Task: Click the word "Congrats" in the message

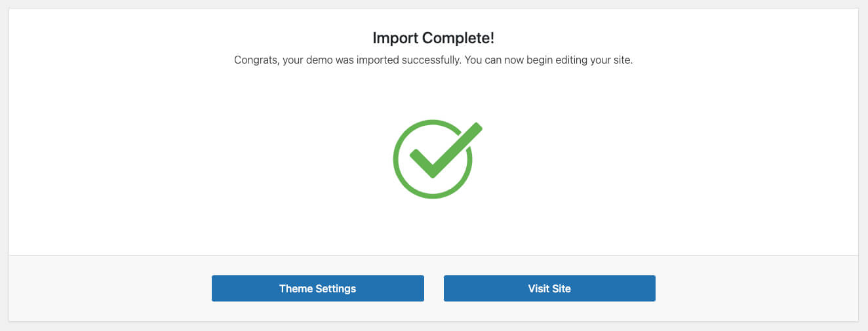Action: pos(253,60)
